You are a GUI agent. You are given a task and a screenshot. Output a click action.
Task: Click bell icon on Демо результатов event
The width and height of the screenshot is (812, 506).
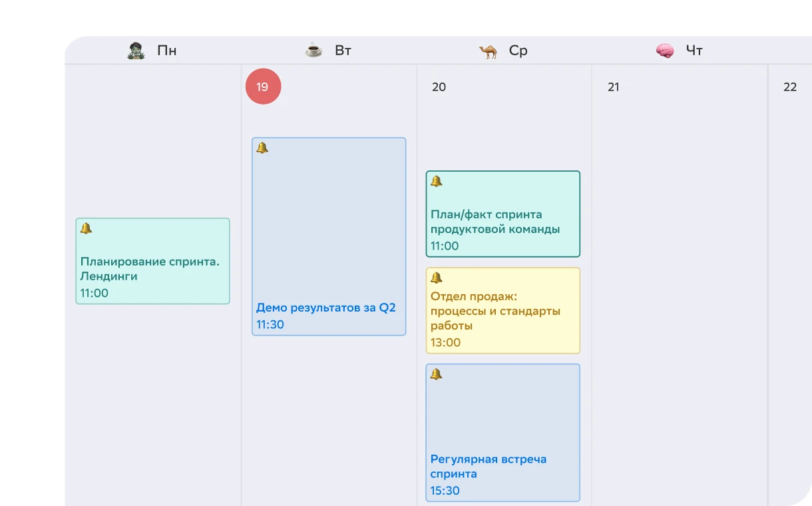(262, 148)
